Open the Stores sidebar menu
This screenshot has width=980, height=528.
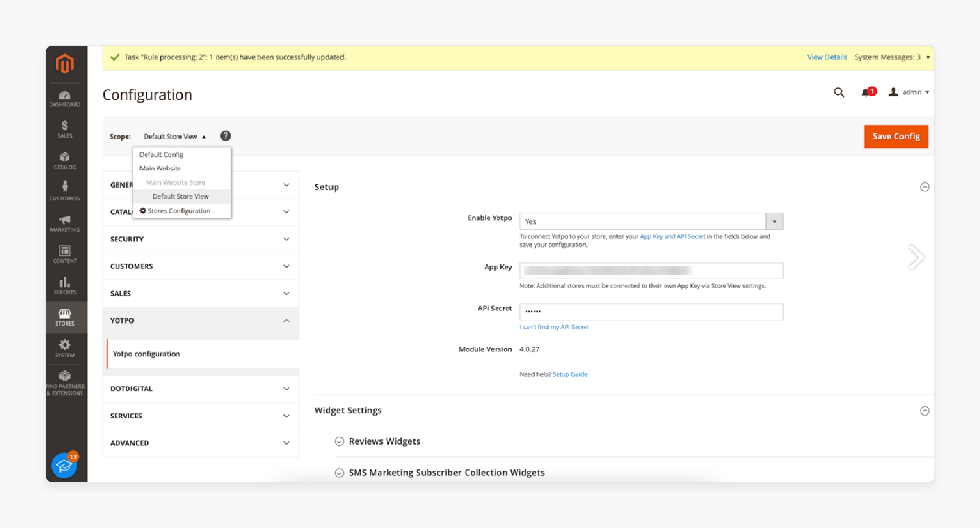pyautogui.click(x=65, y=317)
